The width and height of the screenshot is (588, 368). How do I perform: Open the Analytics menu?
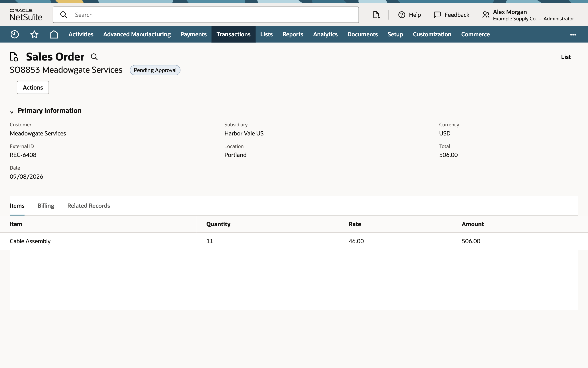[x=325, y=34]
